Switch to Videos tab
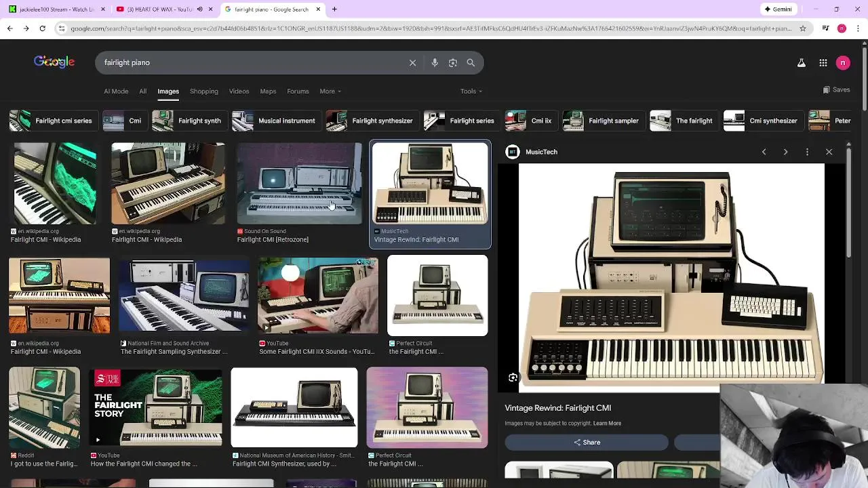Image resolution: width=868 pixels, height=488 pixels. [x=239, y=91]
